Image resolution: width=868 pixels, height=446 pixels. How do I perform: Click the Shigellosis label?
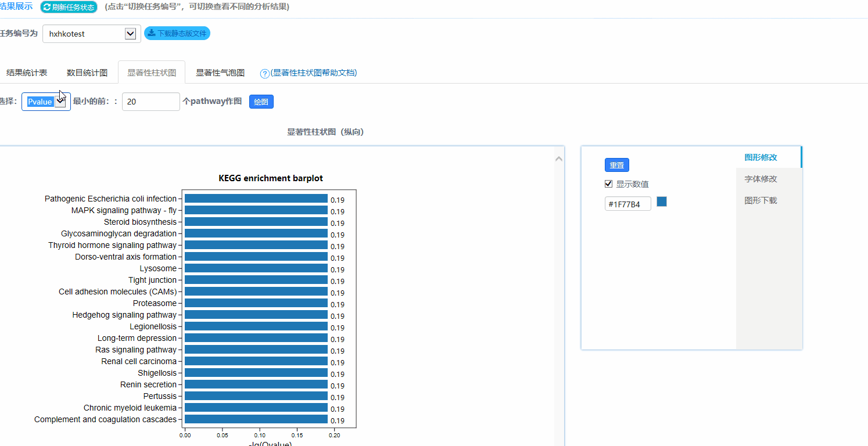[x=157, y=373]
